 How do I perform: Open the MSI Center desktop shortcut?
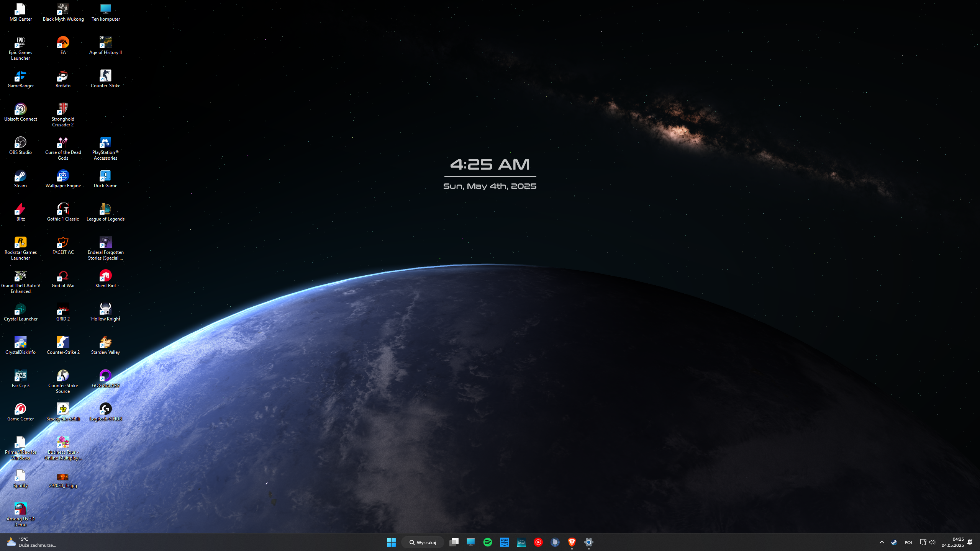pyautogui.click(x=21, y=12)
